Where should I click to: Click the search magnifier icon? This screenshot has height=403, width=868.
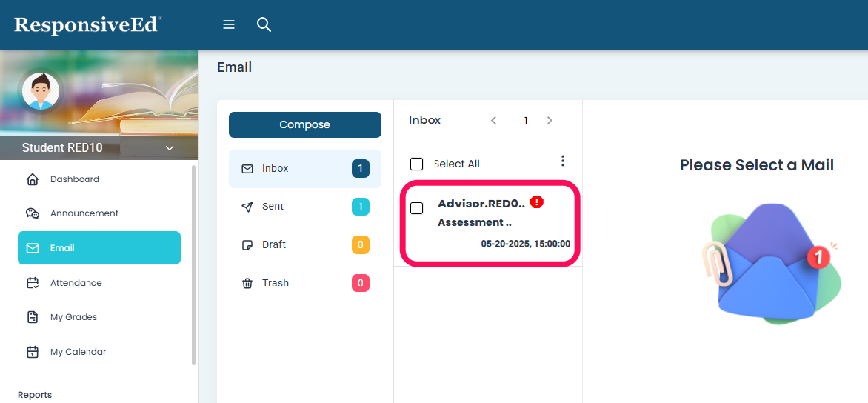pos(264,24)
